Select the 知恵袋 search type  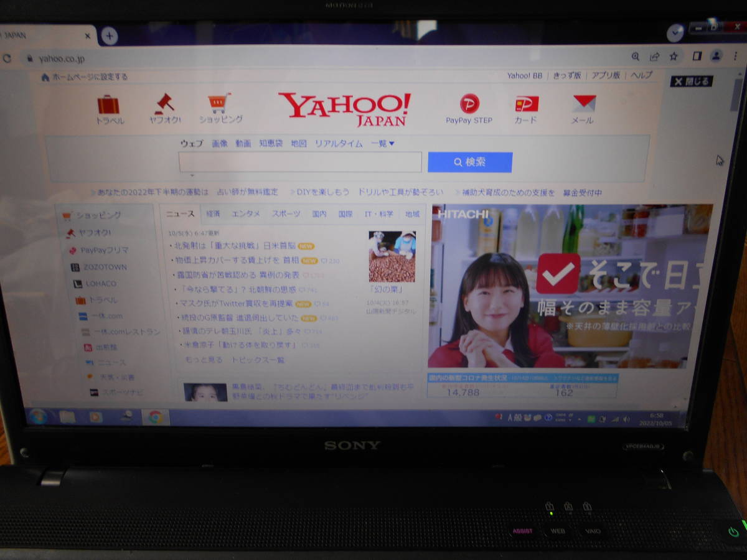pos(271,144)
